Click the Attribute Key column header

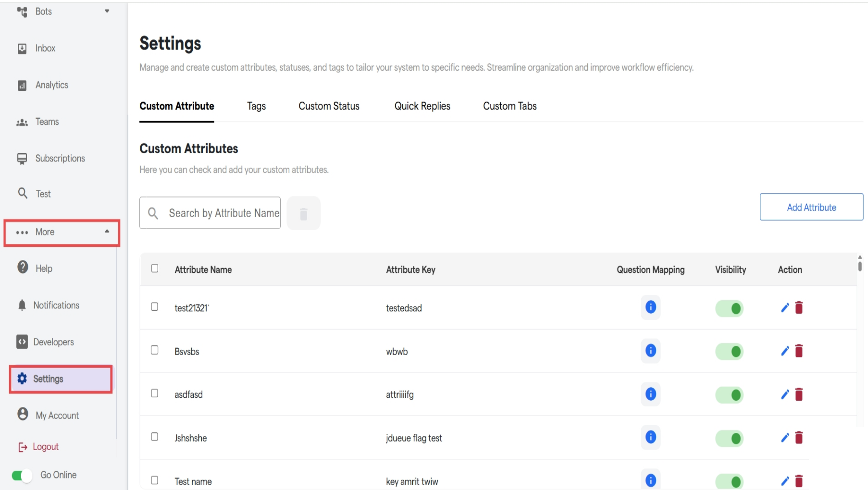pyautogui.click(x=410, y=269)
